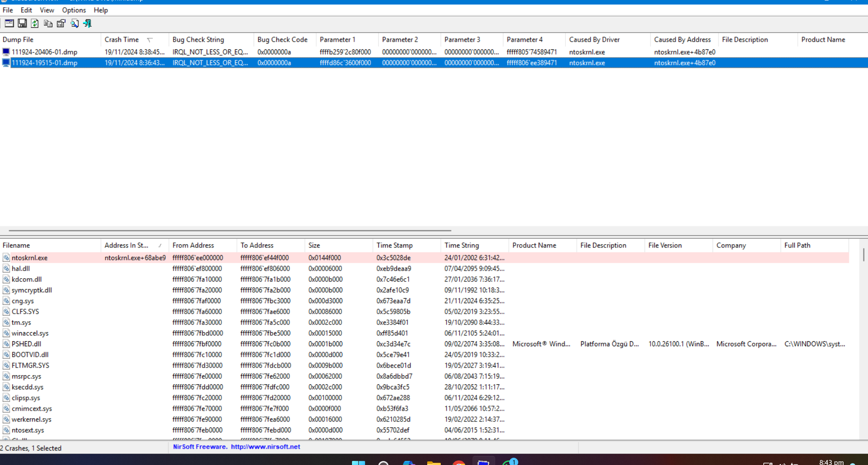Click the file icon next to ksecdd.sys
The width and height of the screenshot is (868, 465).
point(6,387)
